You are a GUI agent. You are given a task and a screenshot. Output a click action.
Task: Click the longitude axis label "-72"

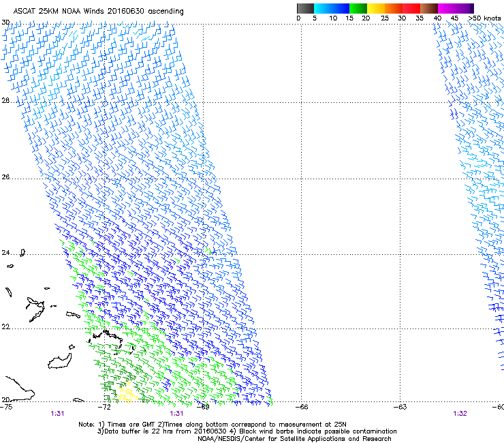point(104,407)
